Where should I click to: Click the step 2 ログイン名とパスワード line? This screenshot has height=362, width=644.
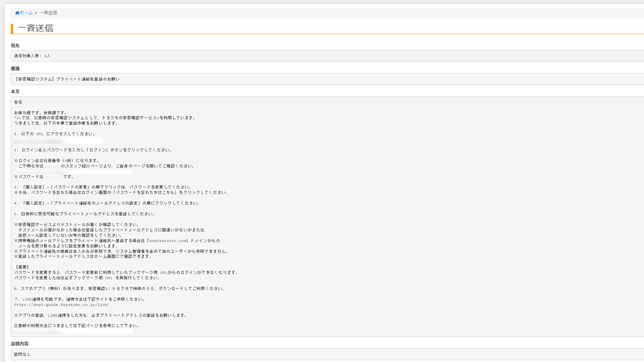pyautogui.click(x=93, y=150)
